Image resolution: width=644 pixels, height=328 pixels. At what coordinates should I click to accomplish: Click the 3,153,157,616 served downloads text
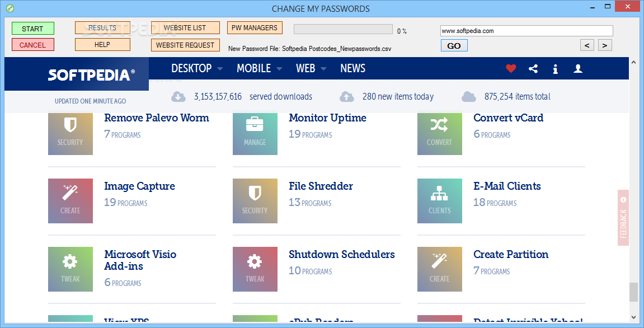pos(253,97)
